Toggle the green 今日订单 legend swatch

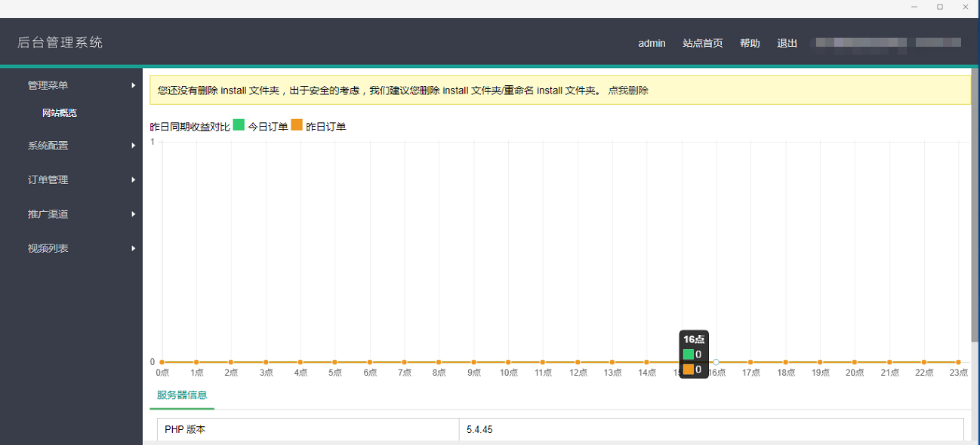click(x=239, y=125)
